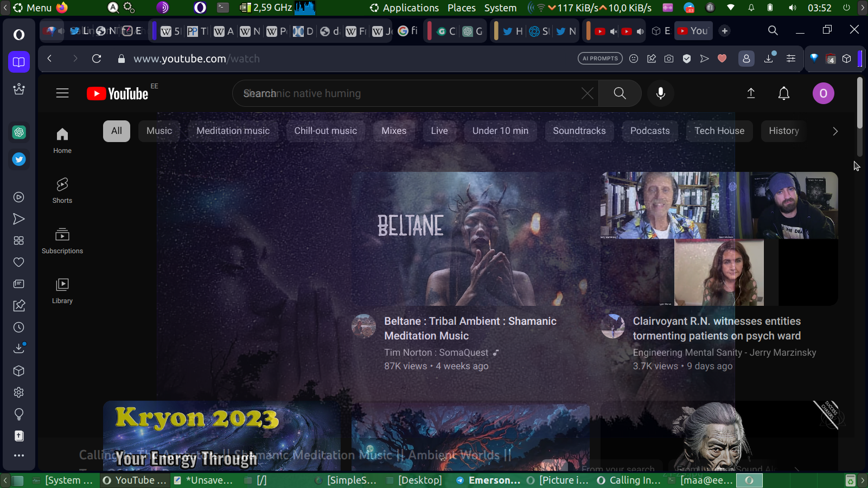Open the Places menu in top panel
The width and height of the screenshot is (868, 488).
tap(462, 8)
